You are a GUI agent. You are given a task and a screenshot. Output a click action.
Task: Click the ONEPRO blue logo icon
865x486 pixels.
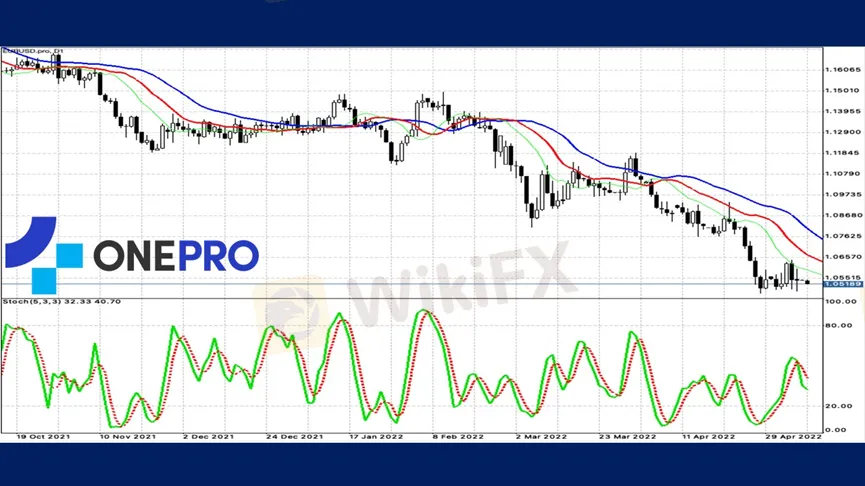pyautogui.click(x=44, y=255)
